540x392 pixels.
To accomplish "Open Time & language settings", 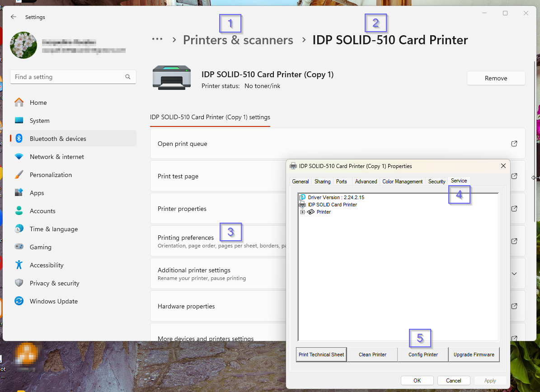I will (x=73, y=229).
